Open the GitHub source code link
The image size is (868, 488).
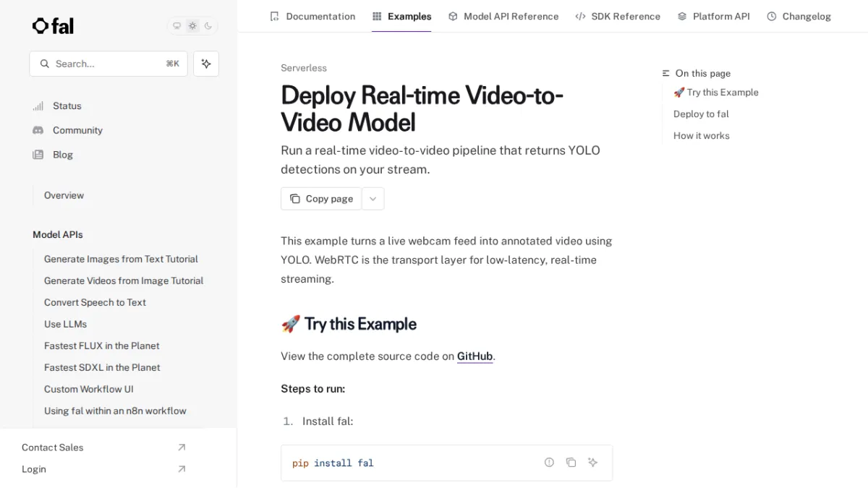[475, 356]
